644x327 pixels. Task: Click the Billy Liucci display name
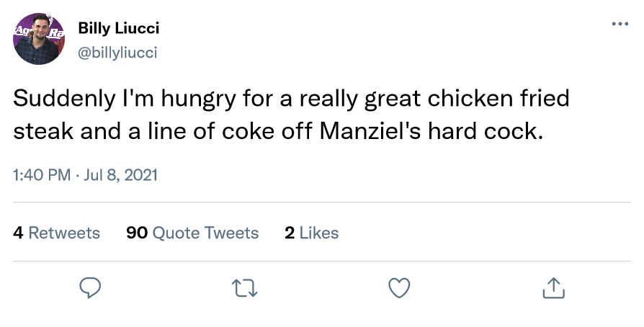(x=119, y=28)
